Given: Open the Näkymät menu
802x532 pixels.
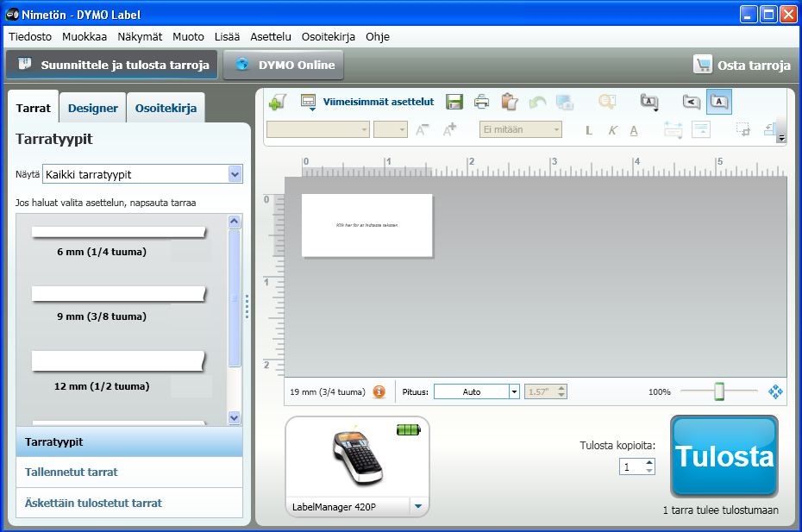Looking at the screenshot, I should click(140, 37).
